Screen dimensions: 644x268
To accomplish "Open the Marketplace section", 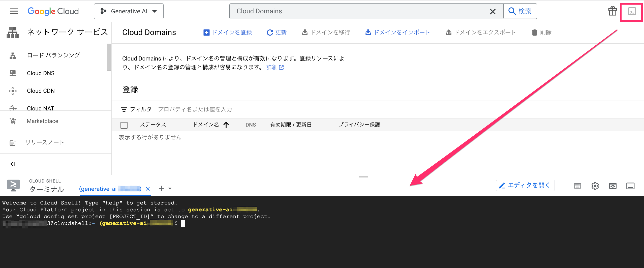I will [42, 121].
